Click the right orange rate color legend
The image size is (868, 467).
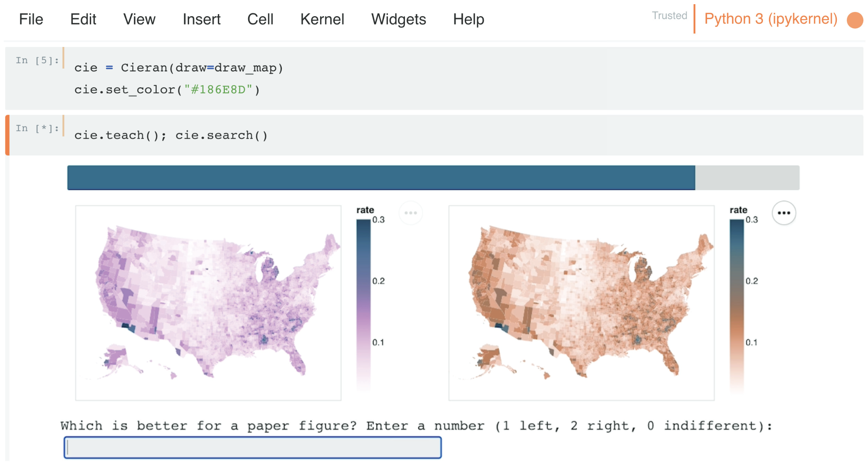pos(737,303)
